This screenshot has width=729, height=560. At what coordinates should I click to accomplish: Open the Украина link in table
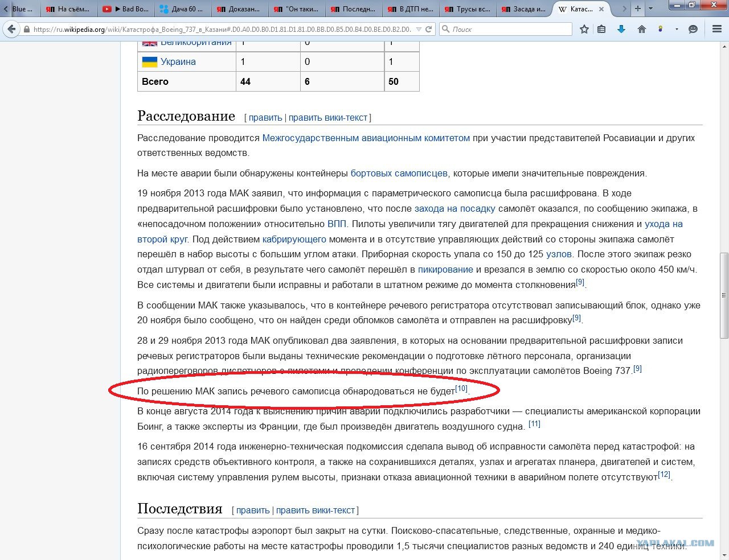point(178,61)
